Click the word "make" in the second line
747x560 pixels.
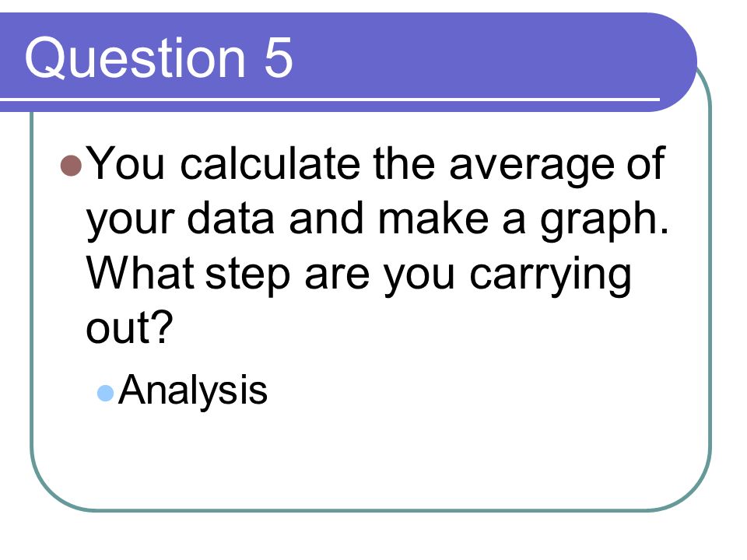pyautogui.click(x=433, y=218)
